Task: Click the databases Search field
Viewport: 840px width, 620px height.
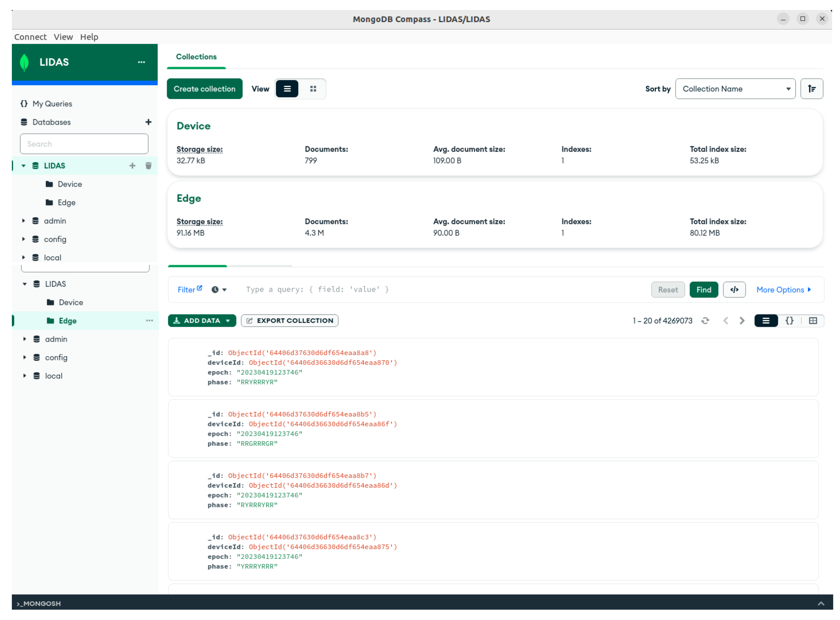Action: click(84, 144)
